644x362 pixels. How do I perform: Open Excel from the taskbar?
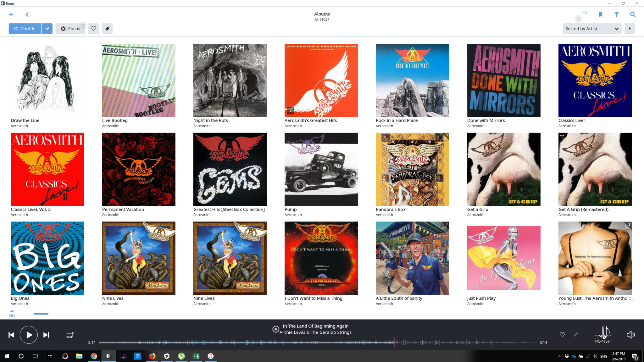196,356
